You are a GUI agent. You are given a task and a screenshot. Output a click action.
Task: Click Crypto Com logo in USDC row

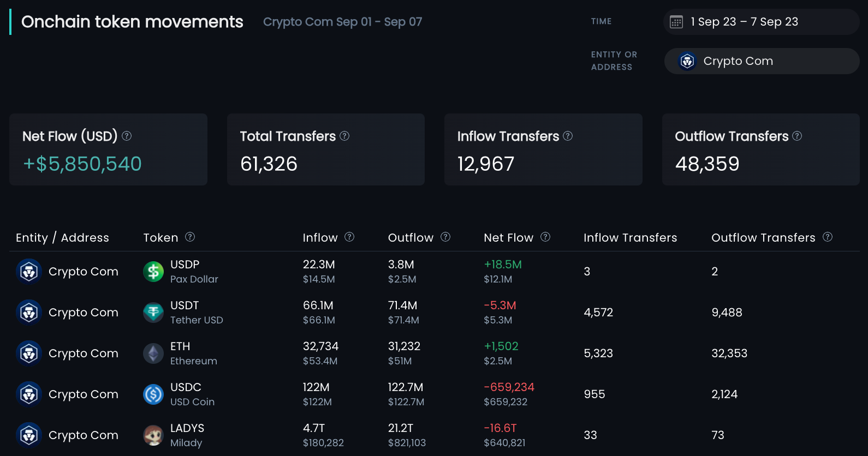point(29,394)
